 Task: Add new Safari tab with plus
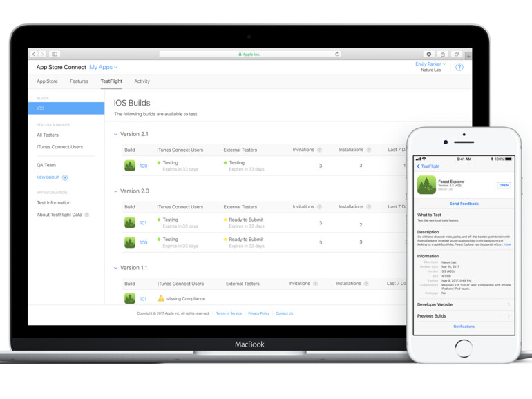click(468, 56)
